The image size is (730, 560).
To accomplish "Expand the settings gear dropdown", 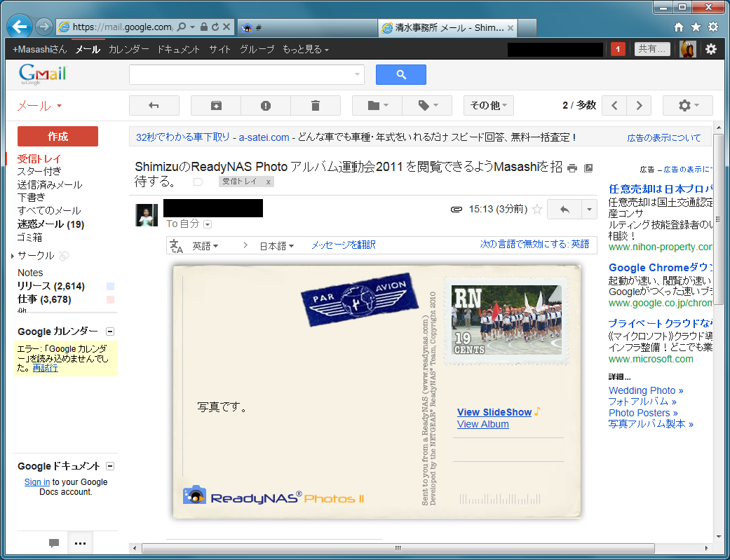I will 687,106.
